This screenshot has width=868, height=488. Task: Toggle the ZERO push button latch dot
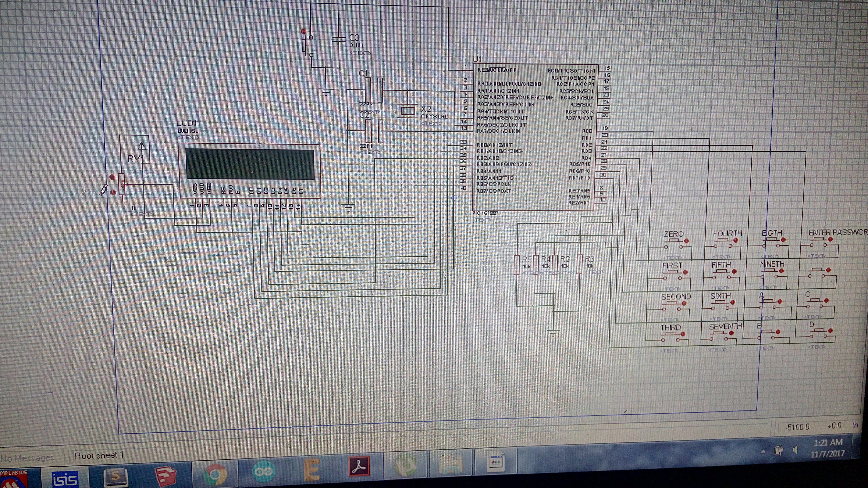(x=686, y=241)
